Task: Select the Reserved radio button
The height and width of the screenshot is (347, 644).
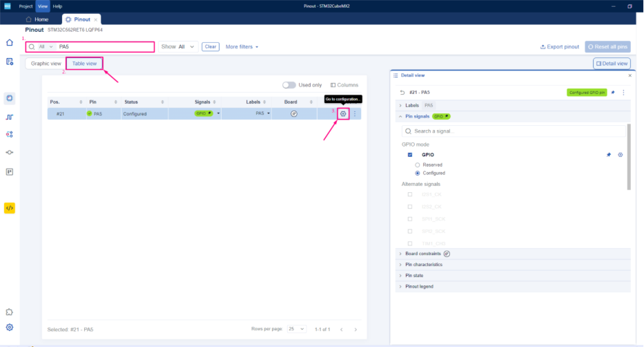Action: pyautogui.click(x=418, y=165)
